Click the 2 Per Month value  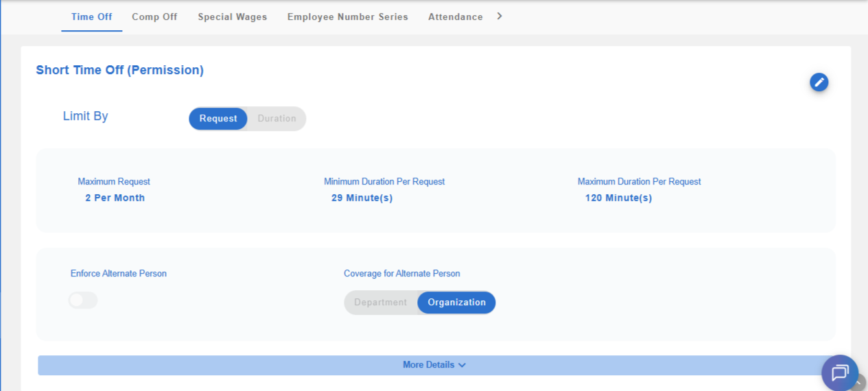[x=115, y=198]
